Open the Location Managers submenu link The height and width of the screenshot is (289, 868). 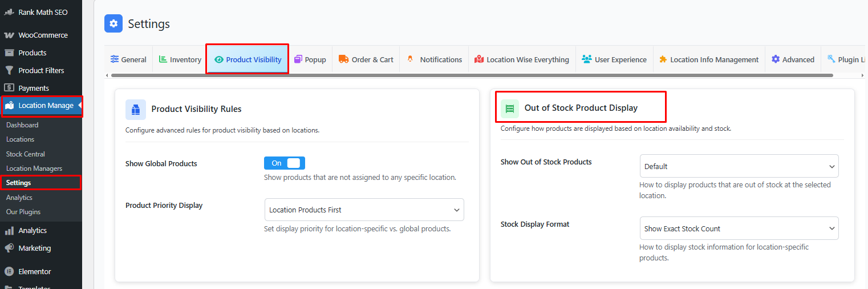point(34,168)
